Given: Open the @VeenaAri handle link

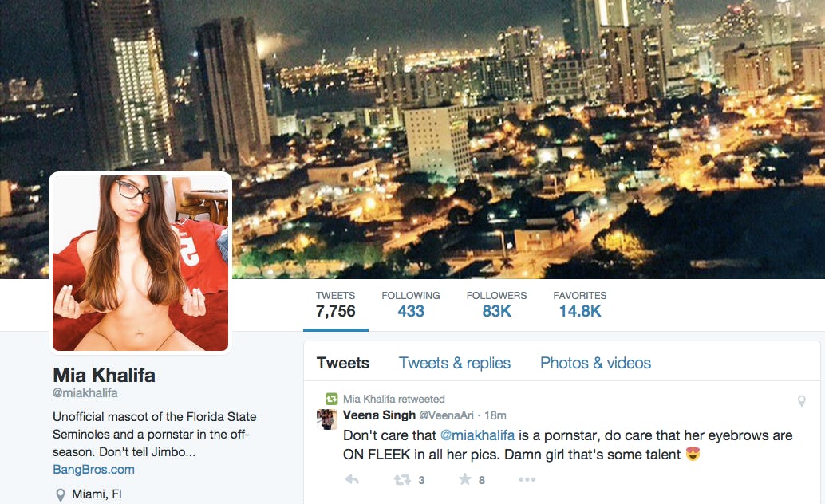Looking at the screenshot, I should 446,415.
